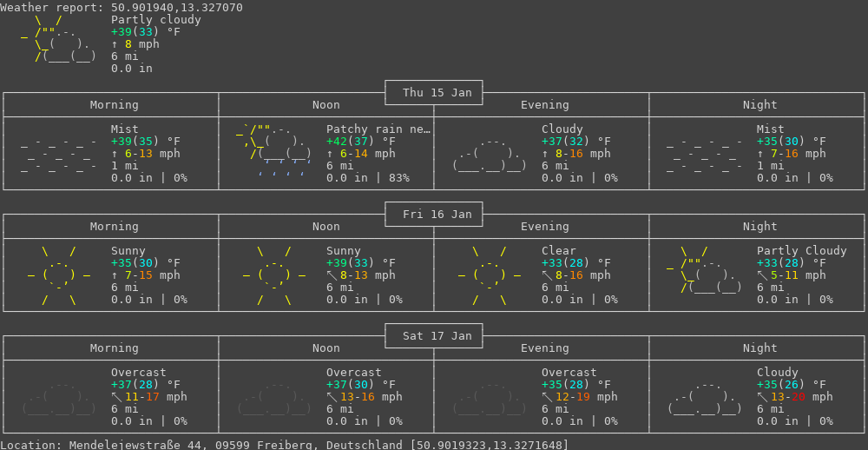Select the sunny icon for Friday morning
This screenshot has height=450, width=868.
click(59, 275)
